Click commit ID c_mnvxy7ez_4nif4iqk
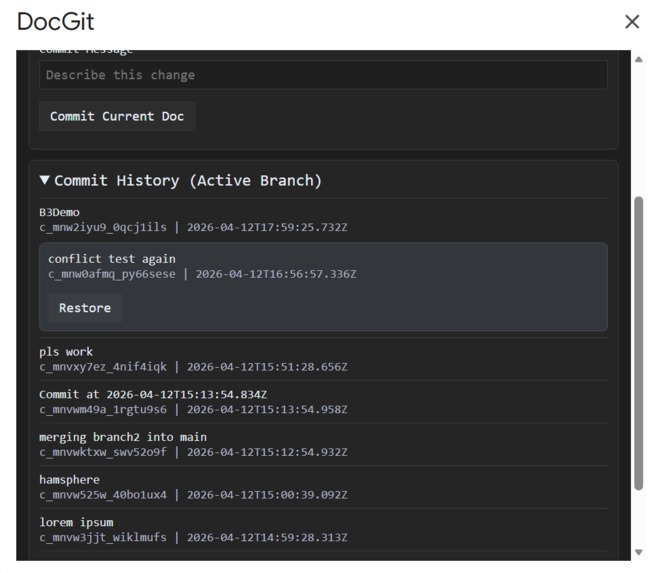Image resolution: width=656 pixels, height=573 pixels. click(x=103, y=367)
